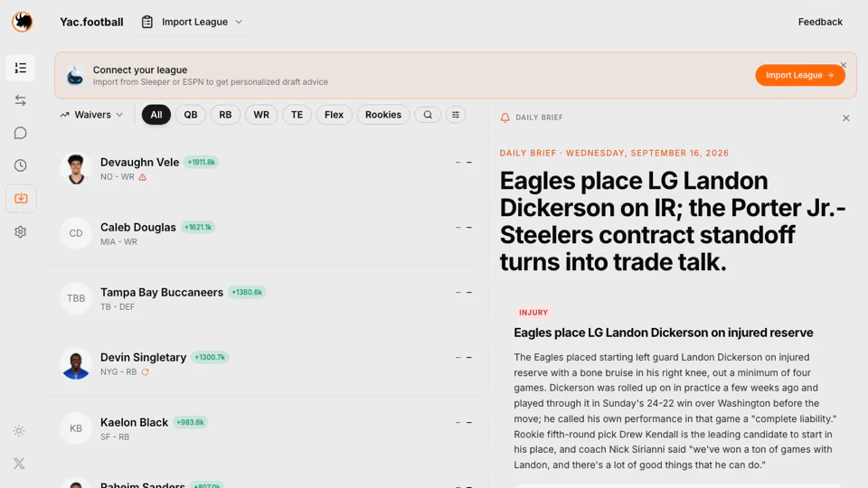Screen dimensions: 868x488
Task: Click the dashes at right of Devin Singletary row
Action: coord(463,358)
